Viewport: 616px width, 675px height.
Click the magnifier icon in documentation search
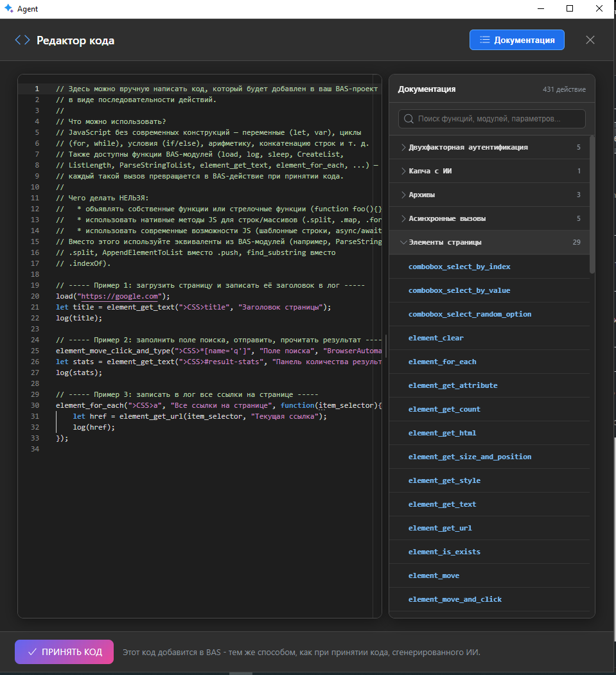coord(409,119)
